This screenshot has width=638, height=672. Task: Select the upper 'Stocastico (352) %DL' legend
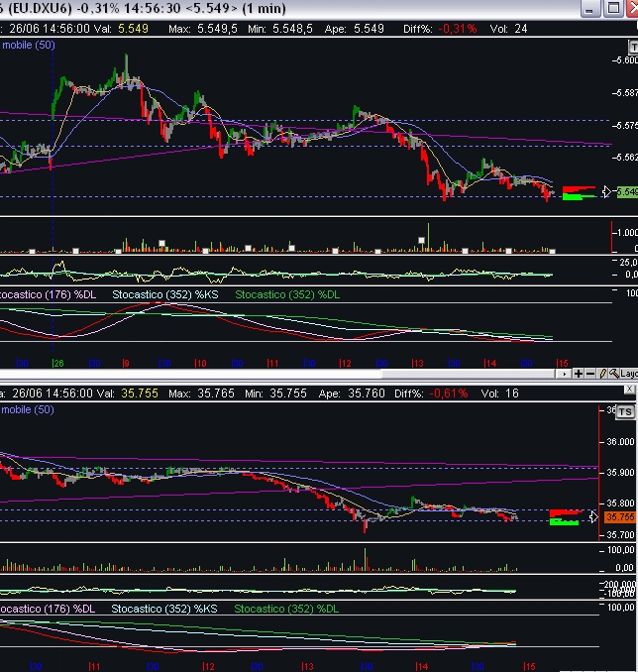coord(287,294)
